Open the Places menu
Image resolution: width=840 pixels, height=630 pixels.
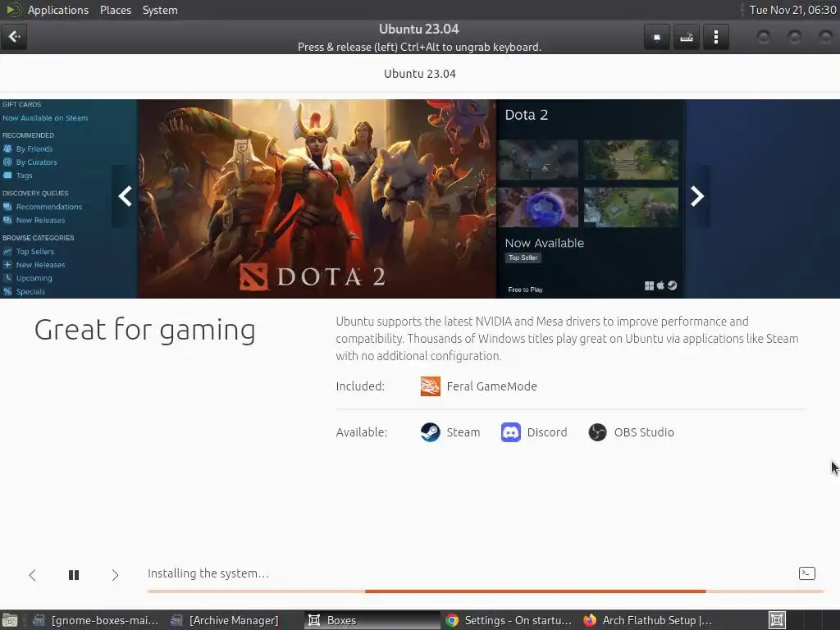click(x=116, y=10)
